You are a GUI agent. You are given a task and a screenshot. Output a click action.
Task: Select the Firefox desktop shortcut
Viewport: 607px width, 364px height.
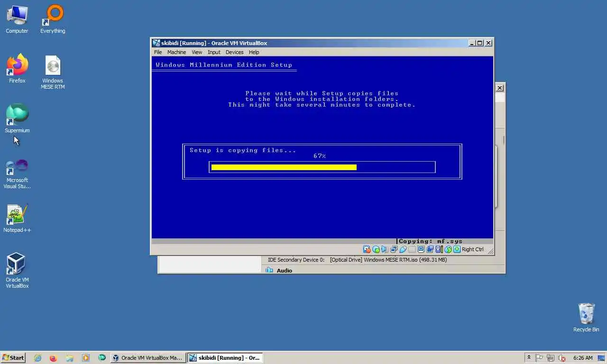[x=17, y=69]
